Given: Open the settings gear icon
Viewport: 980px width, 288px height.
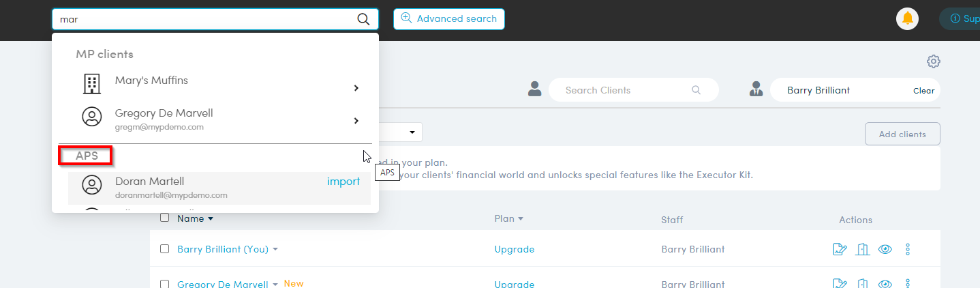Looking at the screenshot, I should [933, 61].
